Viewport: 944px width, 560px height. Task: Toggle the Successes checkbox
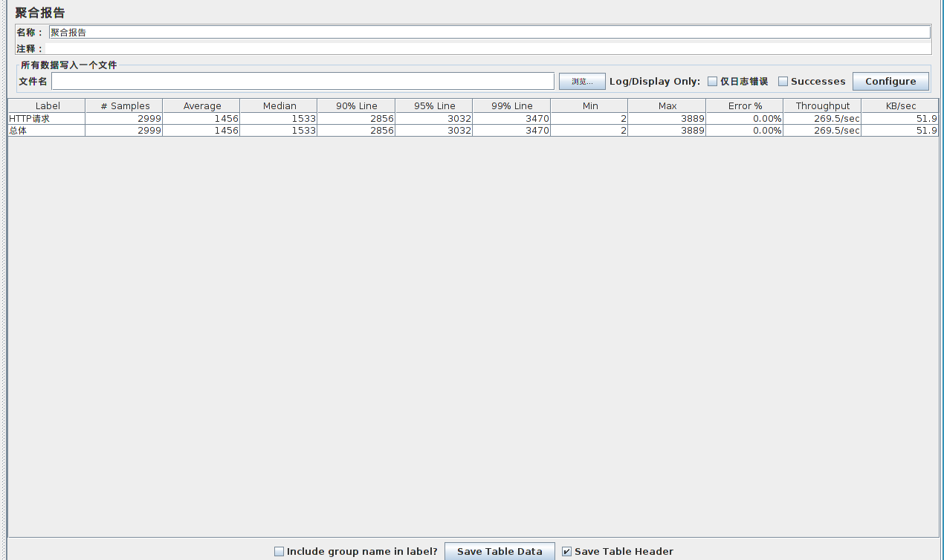[x=783, y=82]
